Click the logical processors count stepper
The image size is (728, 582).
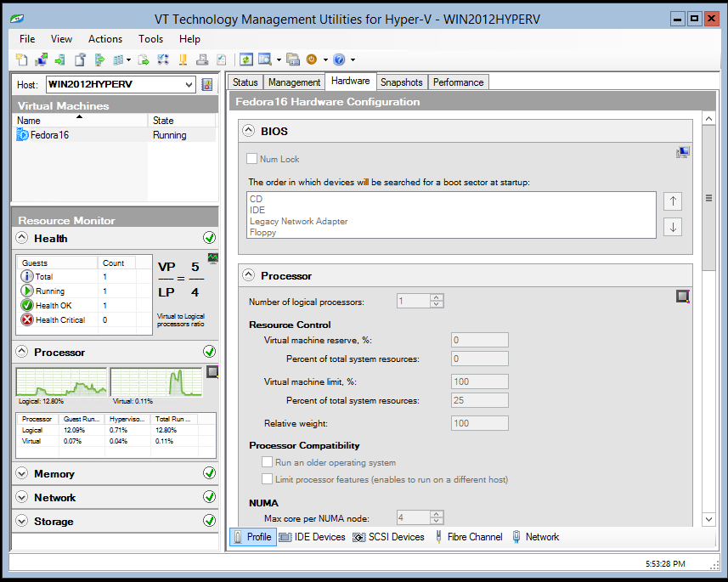click(x=435, y=301)
